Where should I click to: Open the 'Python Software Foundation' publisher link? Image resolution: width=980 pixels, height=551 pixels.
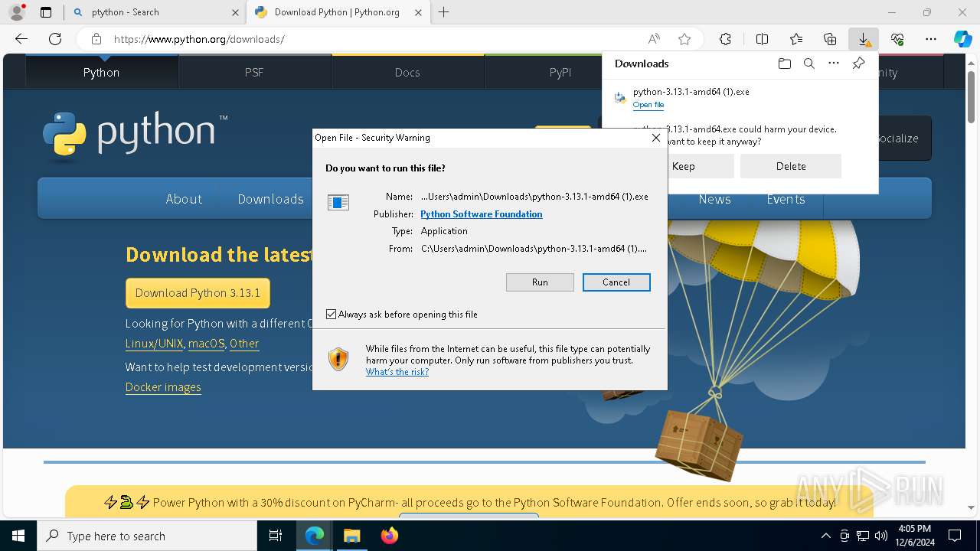click(482, 214)
